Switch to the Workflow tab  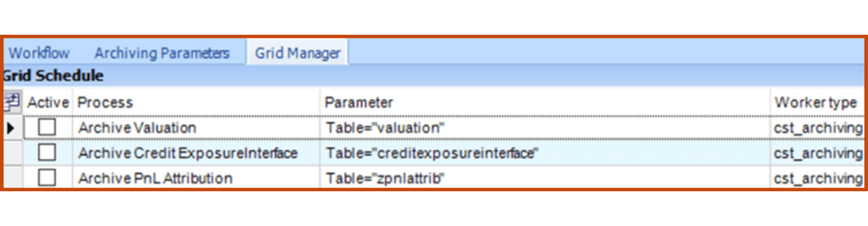[39, 53]
